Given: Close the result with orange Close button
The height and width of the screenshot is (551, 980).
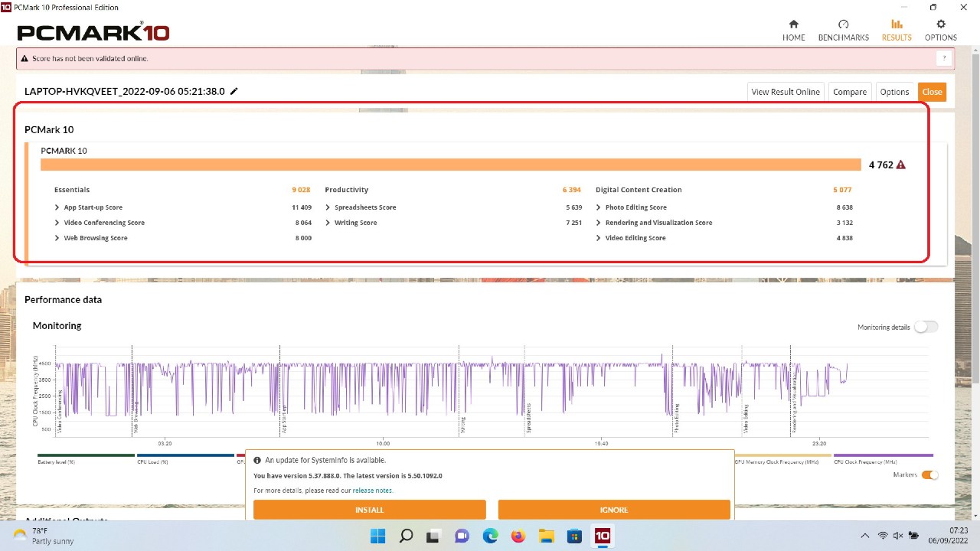Looking at the screenshot, I should (932, 92).
